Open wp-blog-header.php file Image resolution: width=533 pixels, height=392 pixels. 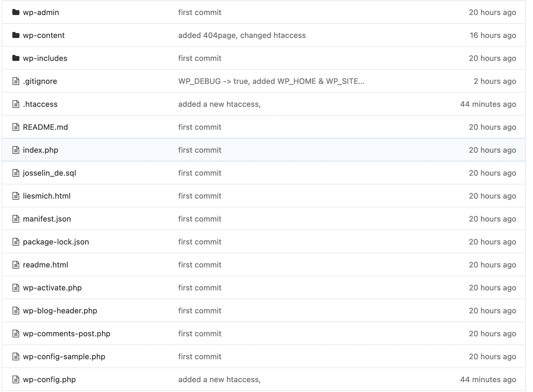pos(60,311)
